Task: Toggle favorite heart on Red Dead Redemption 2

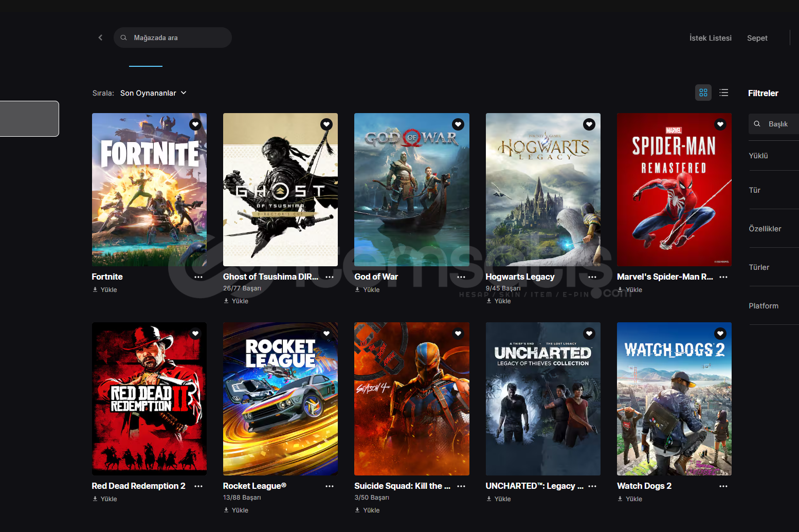Action: click(195, 334)
